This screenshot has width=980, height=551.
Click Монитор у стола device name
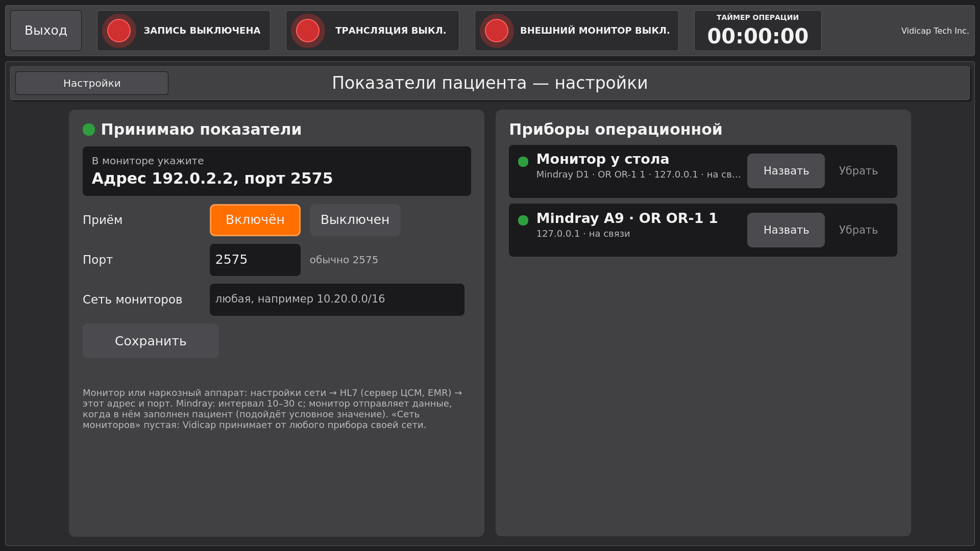click(x=603, y=159)
